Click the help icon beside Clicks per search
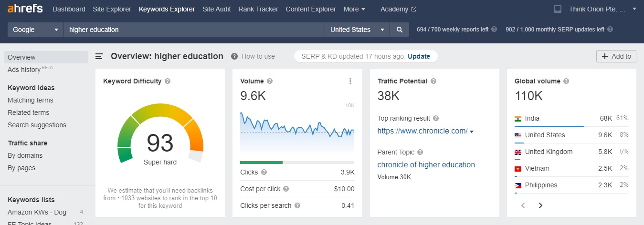The image size is (644, 225). (x=297, y=205)
